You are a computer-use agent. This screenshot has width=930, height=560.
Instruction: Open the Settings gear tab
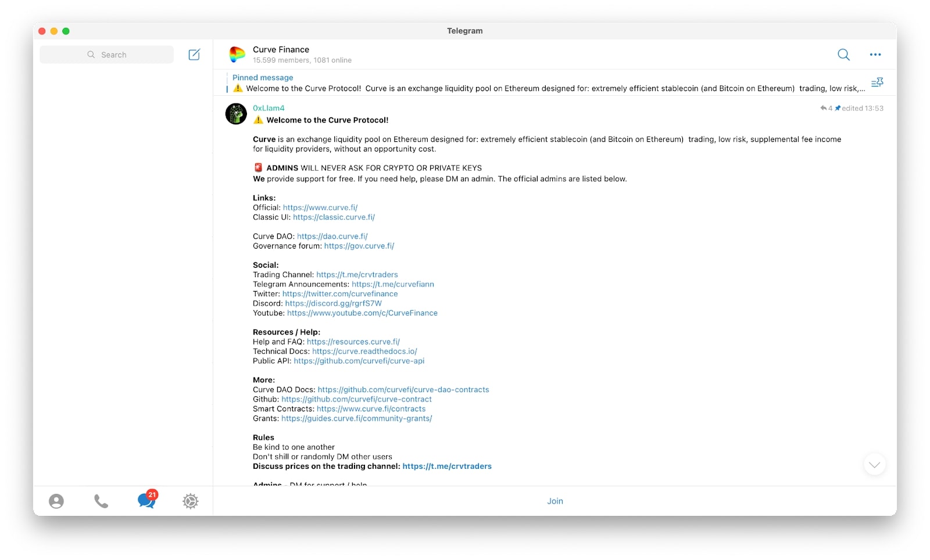point(191,501)
